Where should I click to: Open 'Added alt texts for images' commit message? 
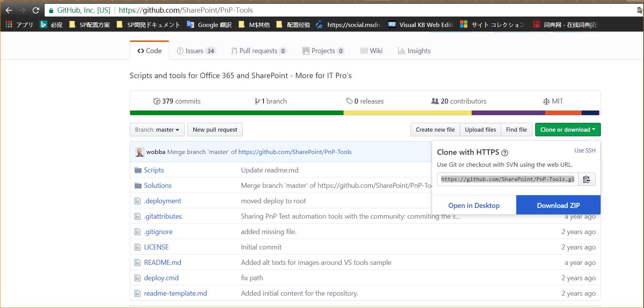pos(316,263)
